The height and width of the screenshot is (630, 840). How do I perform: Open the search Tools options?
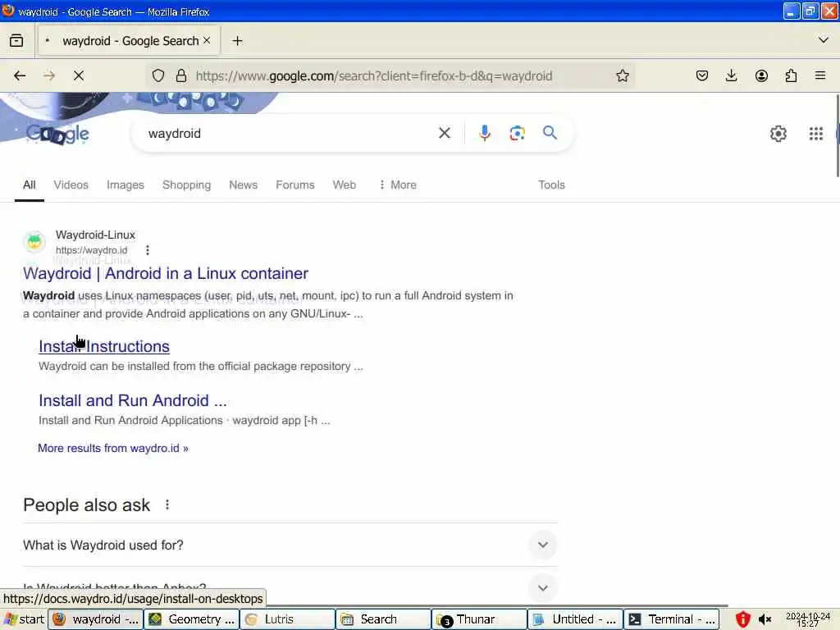(551, 185)
